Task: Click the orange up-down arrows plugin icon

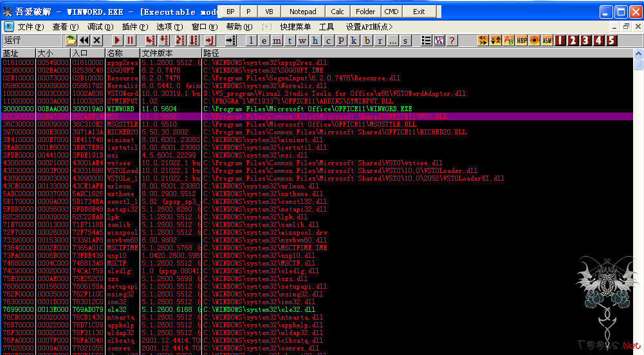Action: [496, 41]
